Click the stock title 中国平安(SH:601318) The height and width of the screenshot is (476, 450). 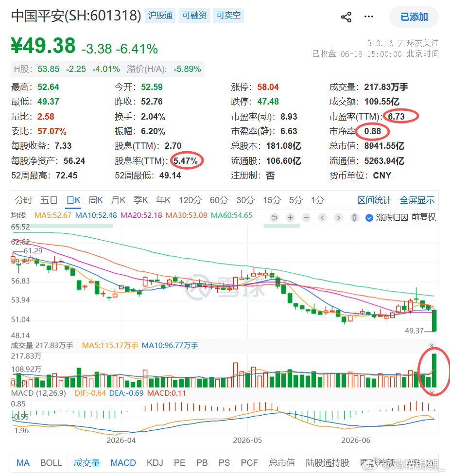(x=76, y=16)
